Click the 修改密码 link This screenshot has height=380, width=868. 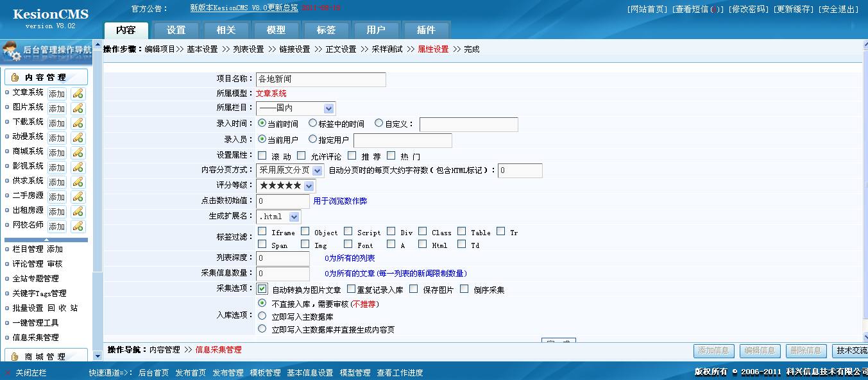coord(749,9)
